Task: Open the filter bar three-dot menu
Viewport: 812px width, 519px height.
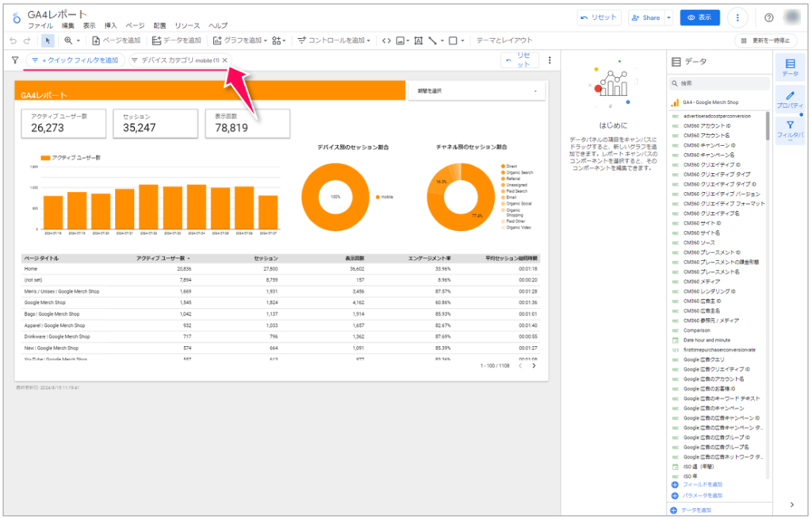Action: click(x=550, y=60)
